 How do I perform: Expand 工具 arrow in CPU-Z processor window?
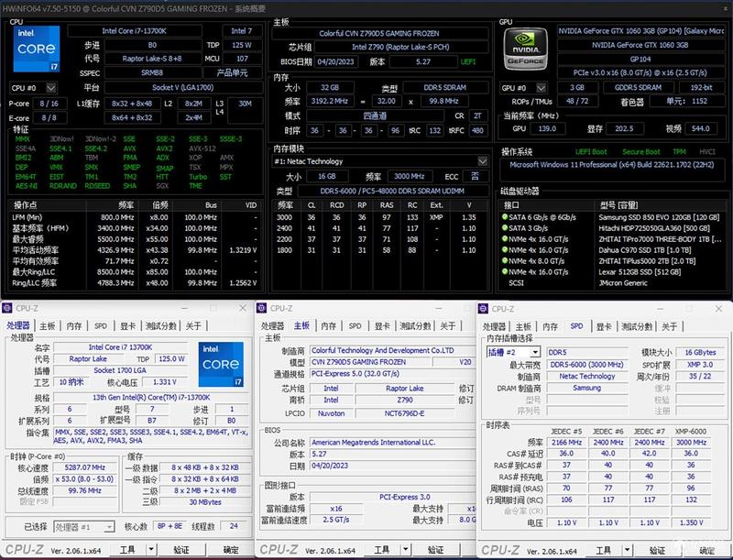(151, 549)
